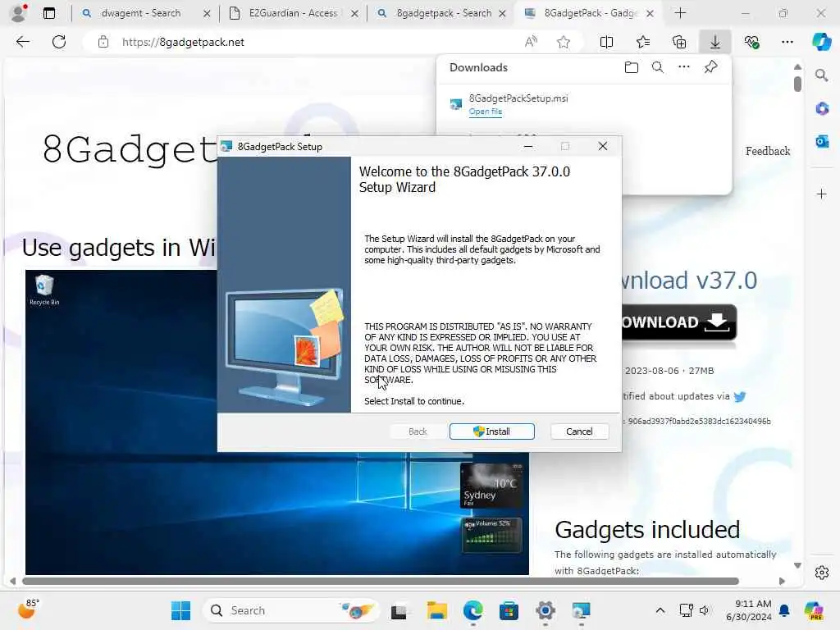Open volume control in system tray
Screen dimensions: 840x630
(704, 610)
